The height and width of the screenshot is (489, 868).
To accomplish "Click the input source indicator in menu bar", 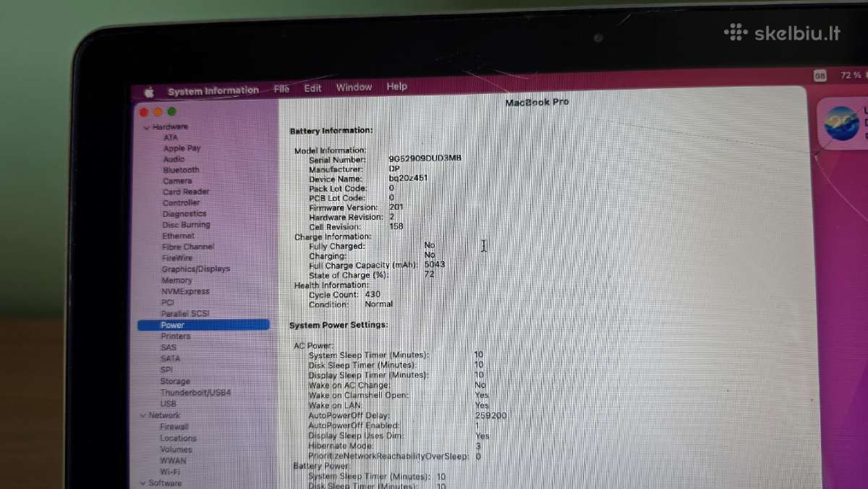I will [x=820, y=75].
